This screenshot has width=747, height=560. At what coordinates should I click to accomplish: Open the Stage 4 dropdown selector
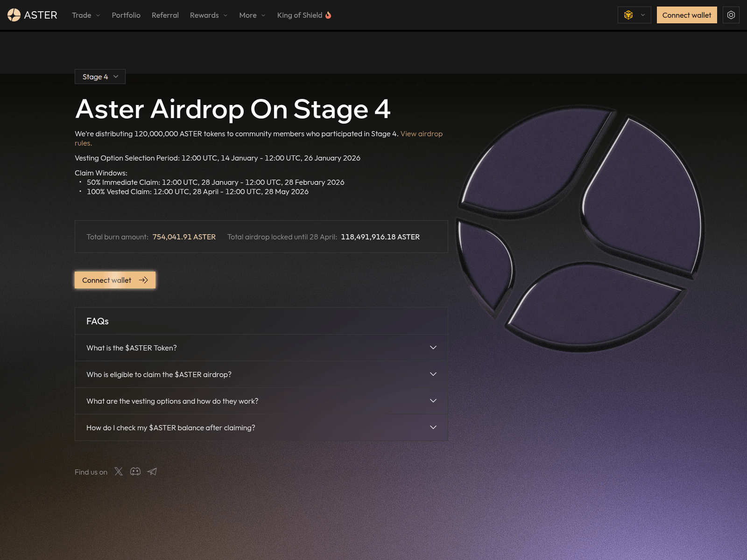pos(100,77)
